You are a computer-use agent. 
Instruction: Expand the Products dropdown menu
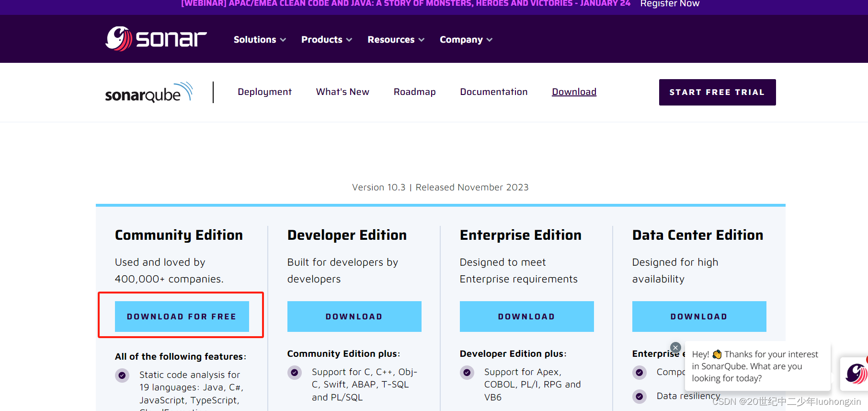(x=327, y=40)
